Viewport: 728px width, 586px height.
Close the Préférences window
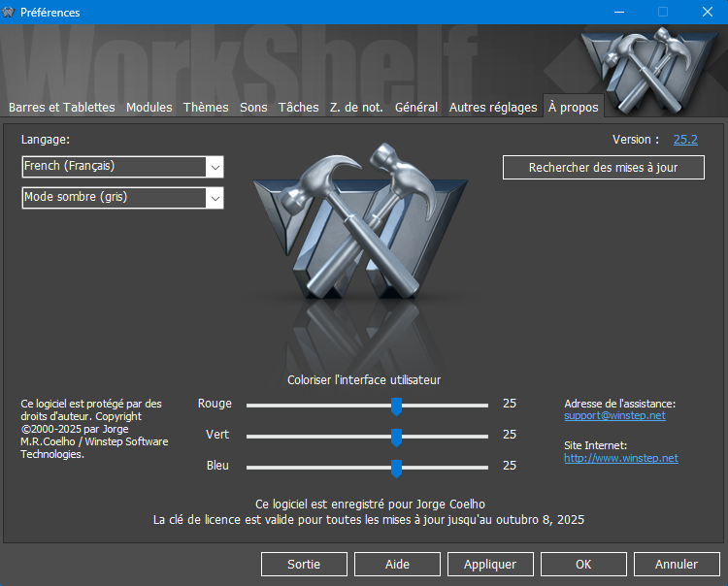pyautogui.click(x=706, y=13)
